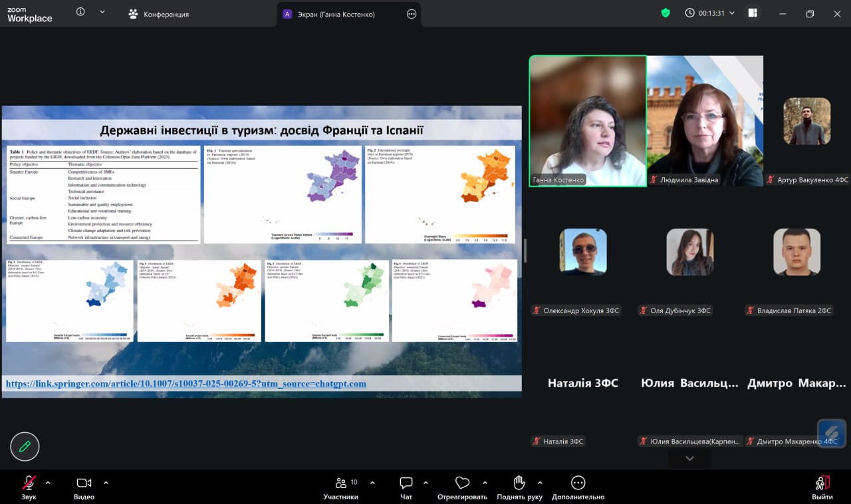Expand audio options arrow next to Звук

48,483
